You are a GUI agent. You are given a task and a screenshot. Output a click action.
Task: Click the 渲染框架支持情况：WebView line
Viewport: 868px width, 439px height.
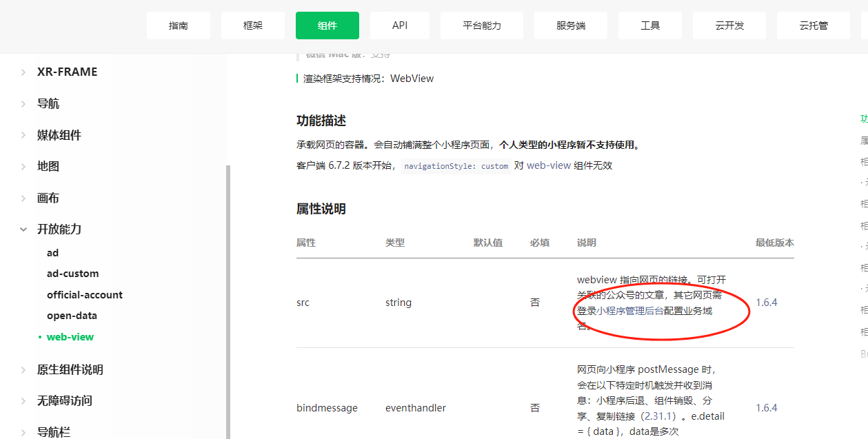(x=369, y=79)
